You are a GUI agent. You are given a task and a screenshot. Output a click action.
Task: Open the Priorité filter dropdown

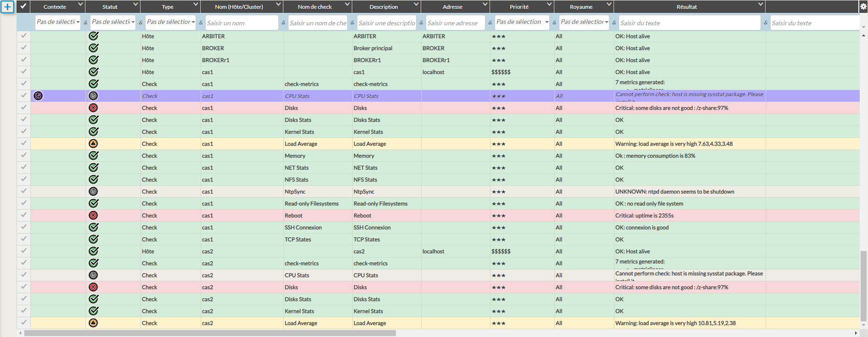pyautogui.click(x=522, y=22)
